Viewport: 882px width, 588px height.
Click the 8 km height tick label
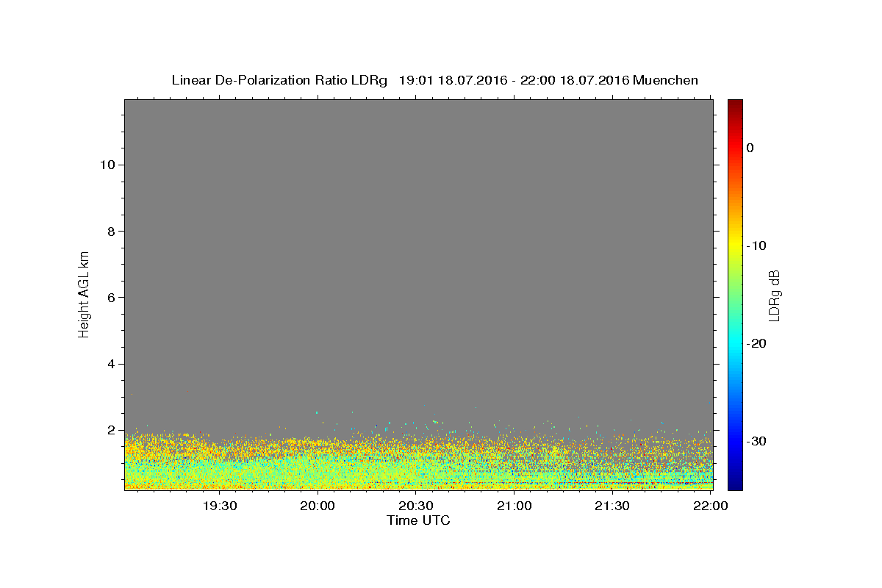point(110,231)
